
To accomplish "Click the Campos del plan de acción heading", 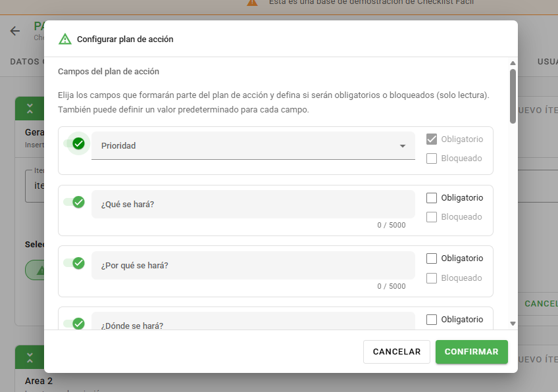I will pyautogui.click(x=109, y=72).
